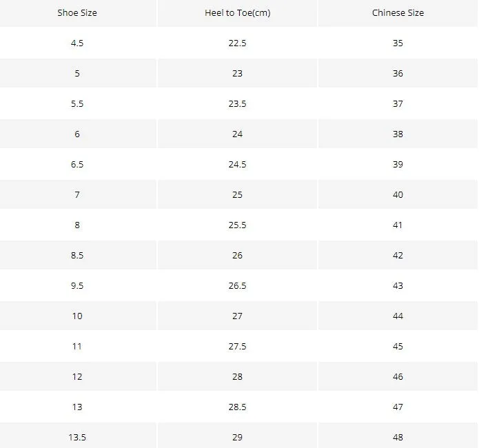Select the 28.5 heel to toe cell
479x448 pixels.
pyautogui.click(x=237, y=407)
